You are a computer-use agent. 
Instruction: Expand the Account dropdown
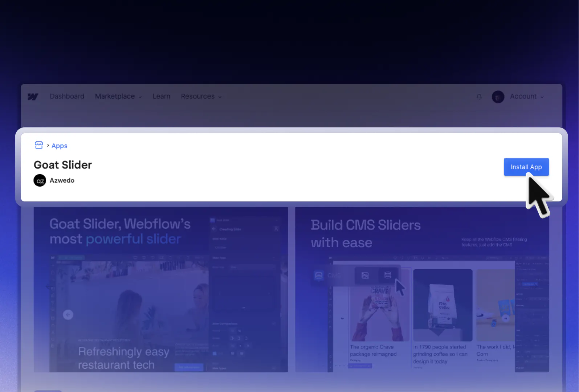(x=527, y=96)
